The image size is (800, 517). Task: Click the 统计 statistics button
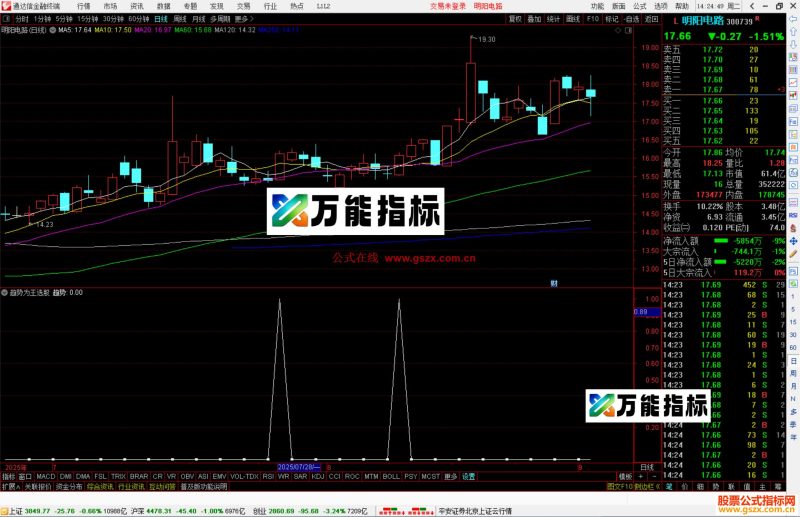coord(554,19)
